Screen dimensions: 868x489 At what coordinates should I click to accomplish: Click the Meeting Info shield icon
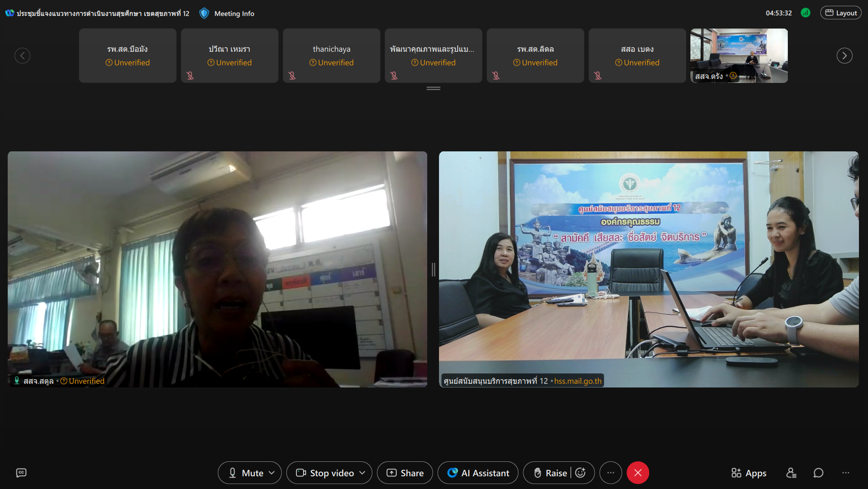click(x=204, y=14)
